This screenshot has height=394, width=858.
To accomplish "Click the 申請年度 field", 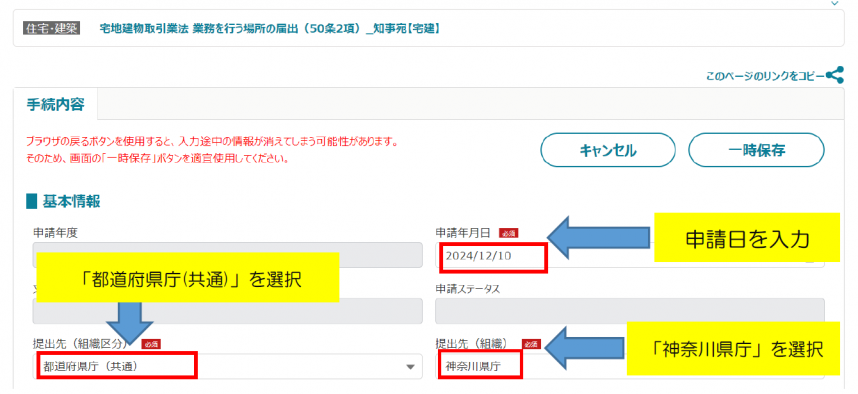I will click(228, 255).
